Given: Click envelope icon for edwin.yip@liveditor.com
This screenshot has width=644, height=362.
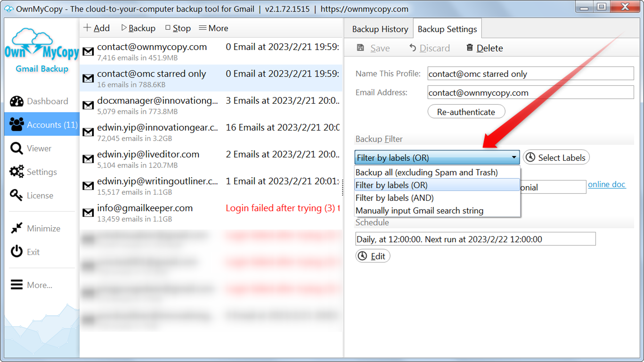Looking at the screenshot, I should click(88, 159).
